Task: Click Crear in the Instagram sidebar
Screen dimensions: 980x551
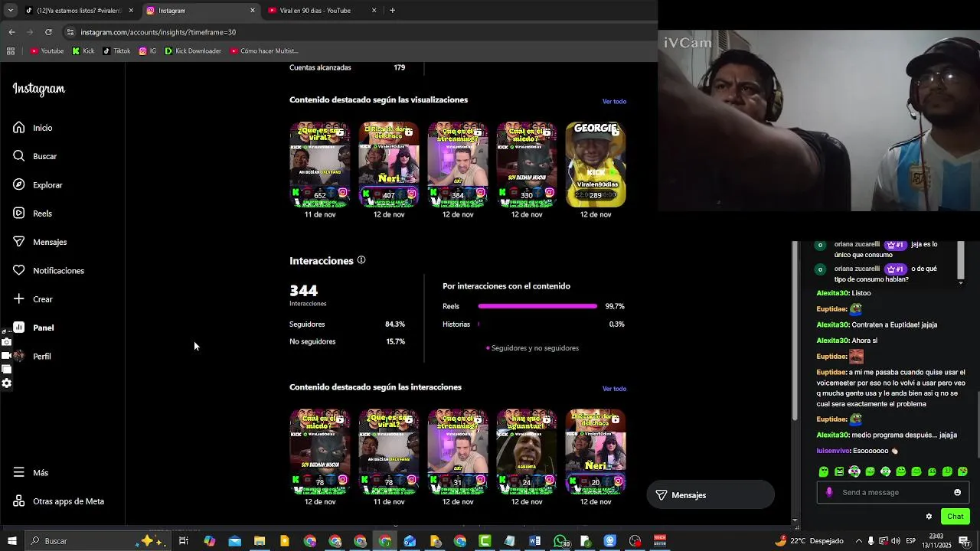Action: (x=32, y=299)
